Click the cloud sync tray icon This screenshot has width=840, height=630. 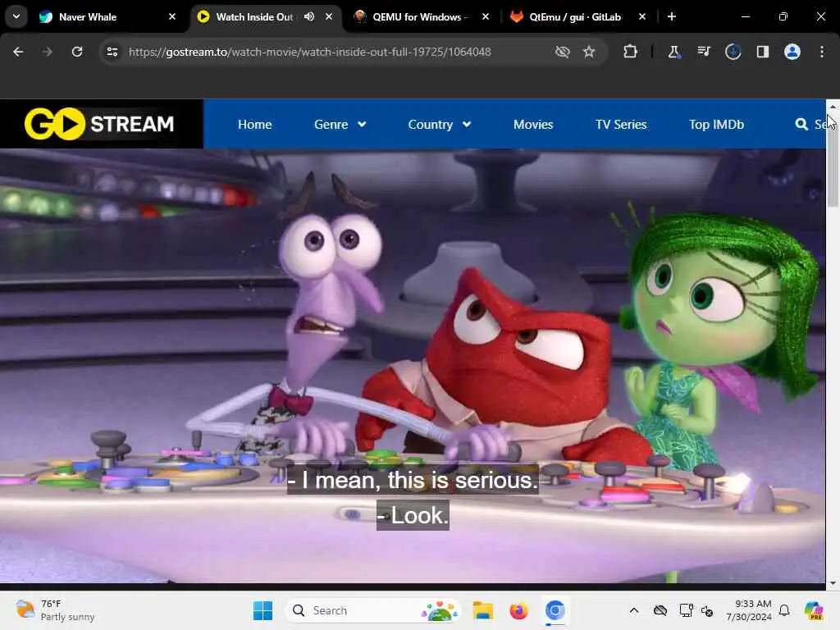(660, 610)
